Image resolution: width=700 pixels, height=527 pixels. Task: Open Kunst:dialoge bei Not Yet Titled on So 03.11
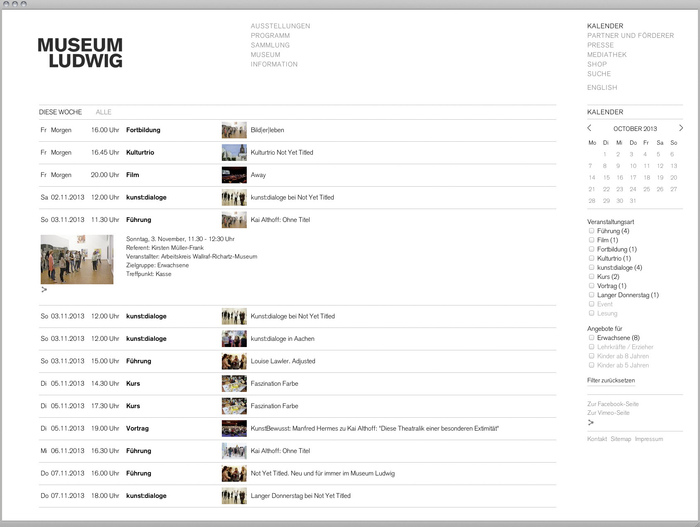pos(292,316)
